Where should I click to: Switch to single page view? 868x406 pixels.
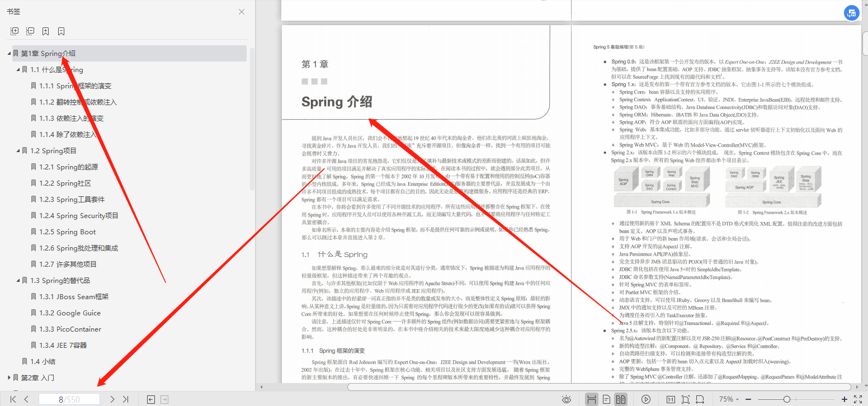click(x=606, y=399)
